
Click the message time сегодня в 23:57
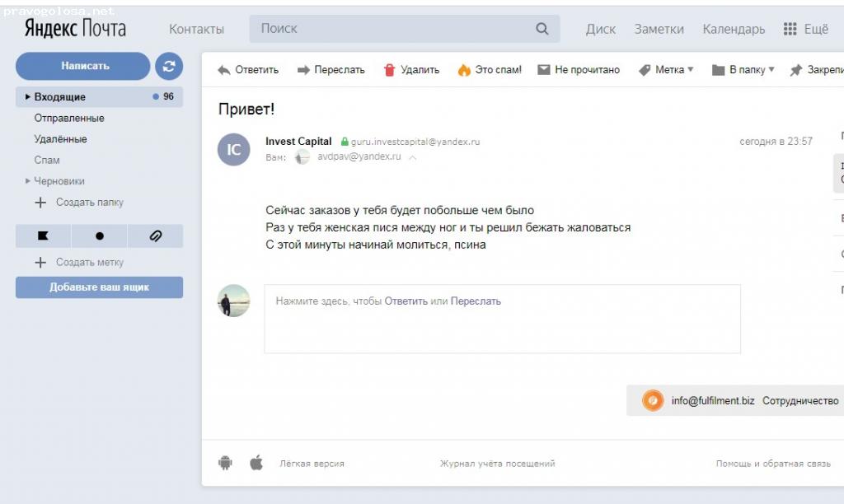776,142
